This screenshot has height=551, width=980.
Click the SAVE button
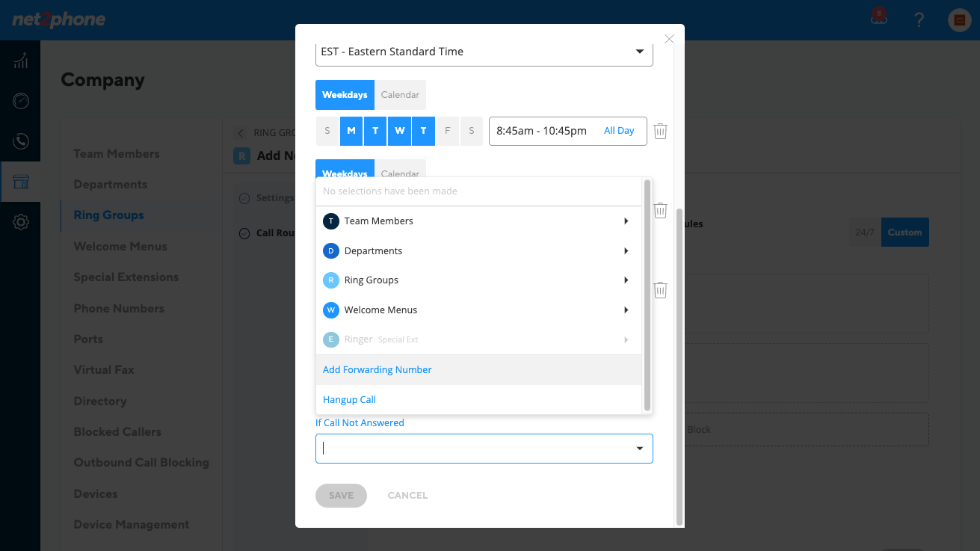coord(341,496)
